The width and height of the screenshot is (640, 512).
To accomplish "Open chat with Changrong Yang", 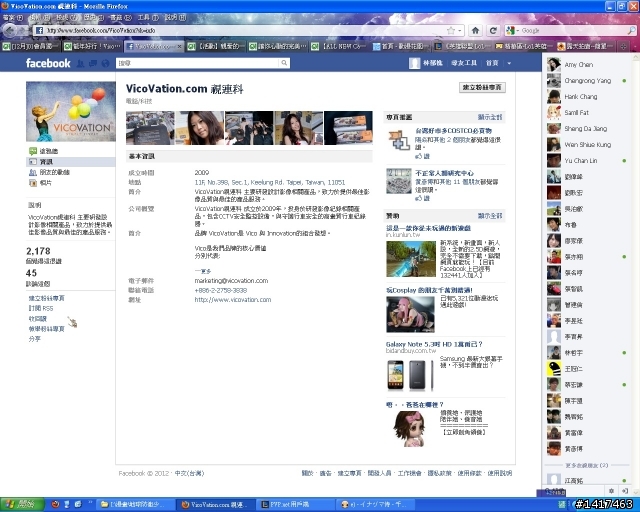I will click(x=586, y=80).
